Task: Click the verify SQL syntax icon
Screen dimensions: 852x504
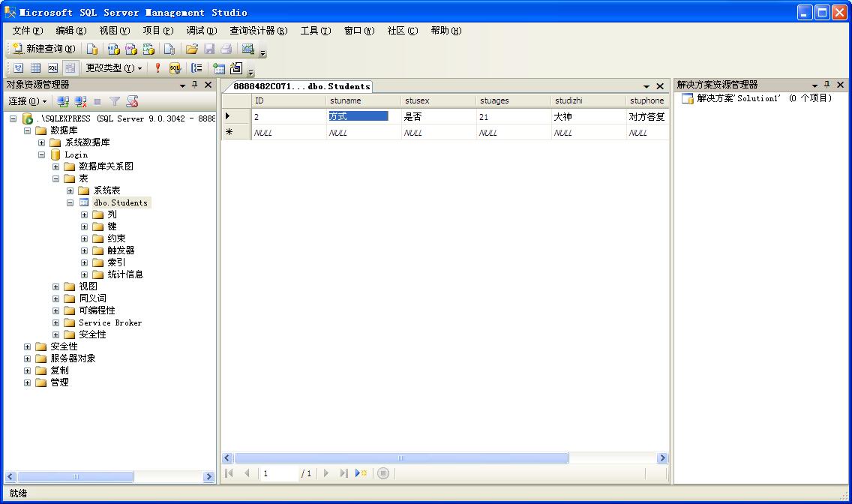Action: [175, 68]
